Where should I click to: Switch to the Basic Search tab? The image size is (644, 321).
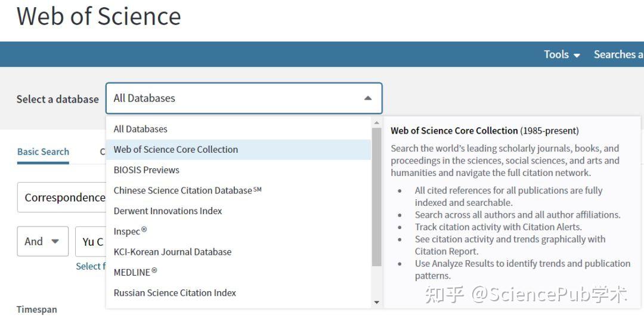pyautogui.click(x=43, y=152)
